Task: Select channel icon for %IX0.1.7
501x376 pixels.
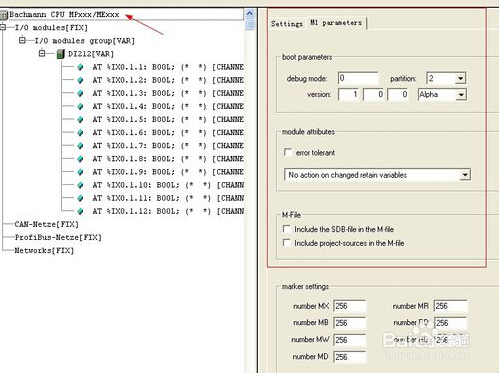Action: click(80, 146)
